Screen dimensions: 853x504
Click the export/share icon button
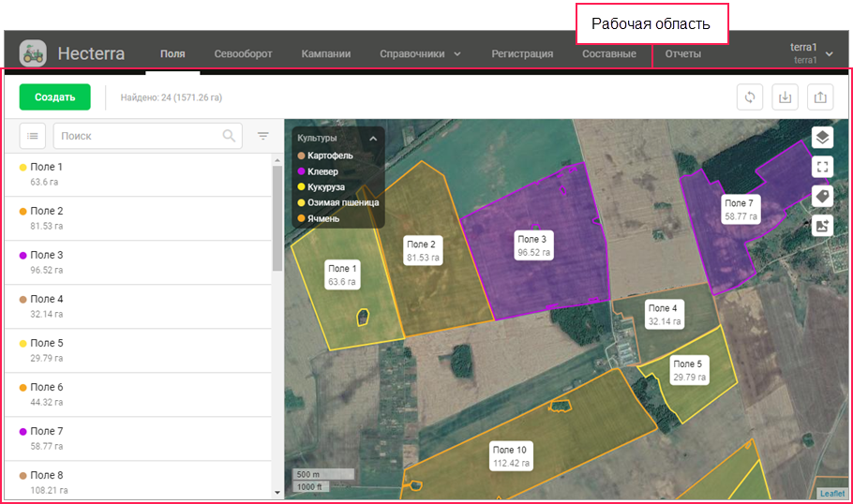(x=820, y=97)
